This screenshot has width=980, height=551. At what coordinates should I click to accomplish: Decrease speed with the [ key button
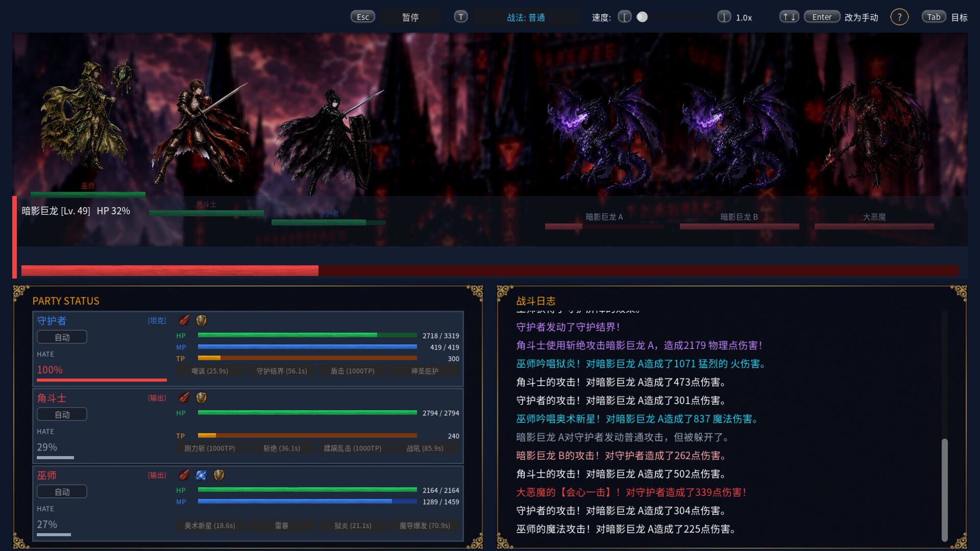[x=625, y=17]
